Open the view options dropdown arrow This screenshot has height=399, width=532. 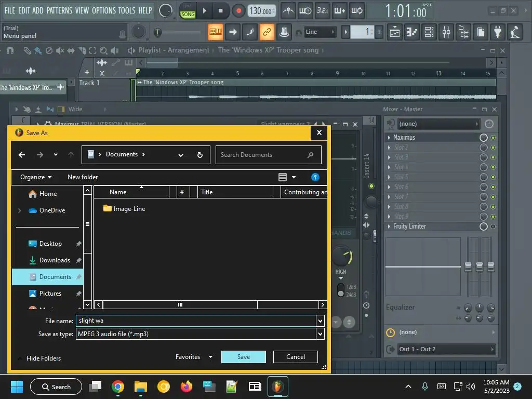(294, 177)
